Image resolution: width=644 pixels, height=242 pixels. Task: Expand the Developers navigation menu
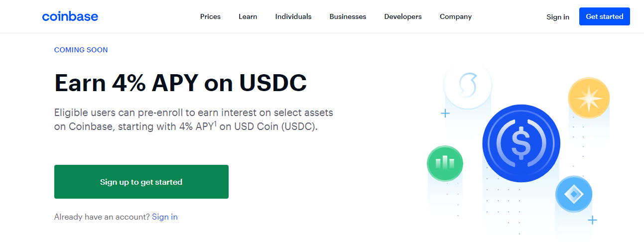pyautogui.click(x=403, y=16)
